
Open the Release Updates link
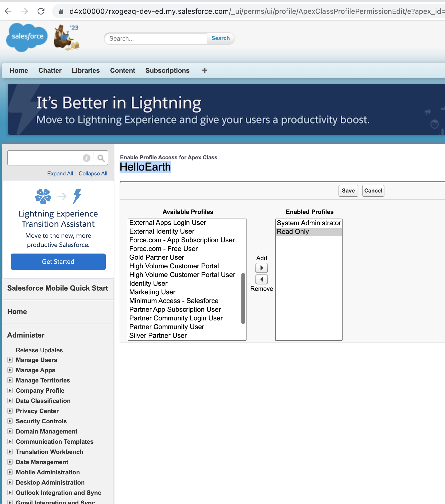click(x=39, y=350)
